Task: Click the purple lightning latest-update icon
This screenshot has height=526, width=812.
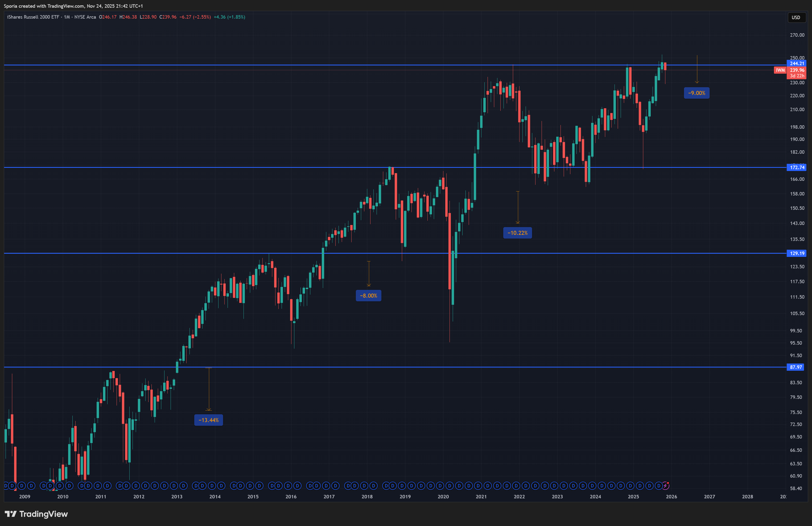Action: (x=666, y=485)
